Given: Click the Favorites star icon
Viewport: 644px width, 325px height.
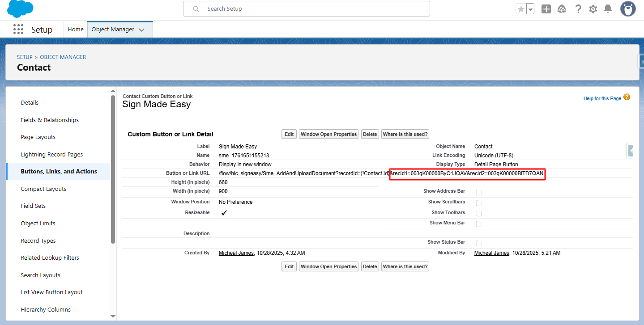Looking at the screenshot, I should 520,9.
